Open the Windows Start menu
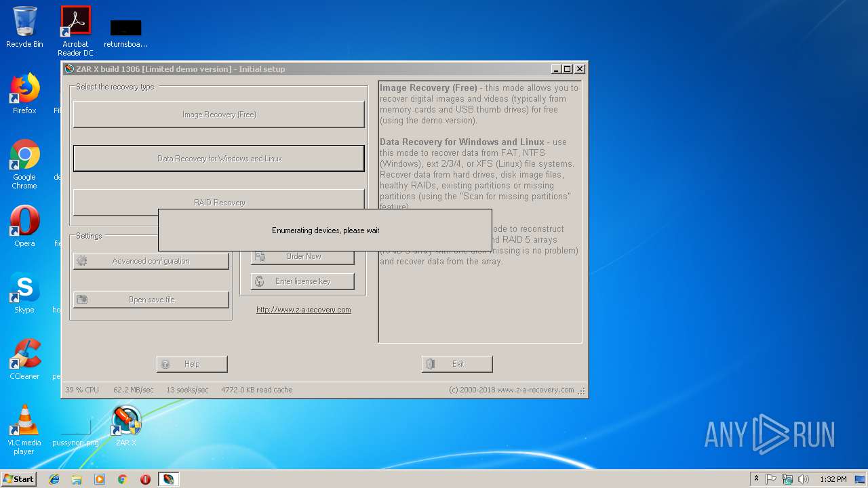The image size is (868, 488). tap(18, 479)
